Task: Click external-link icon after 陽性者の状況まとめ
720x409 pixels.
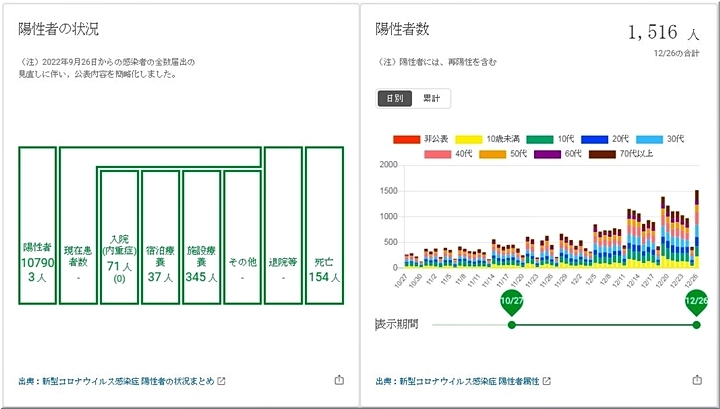Action: point(222,381)
